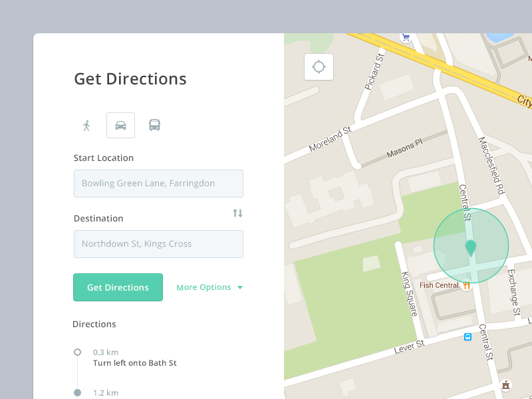Screen dimensions: 532x399
Task: Click the my-location crosshair button on the map
Action: coord(319,66)
